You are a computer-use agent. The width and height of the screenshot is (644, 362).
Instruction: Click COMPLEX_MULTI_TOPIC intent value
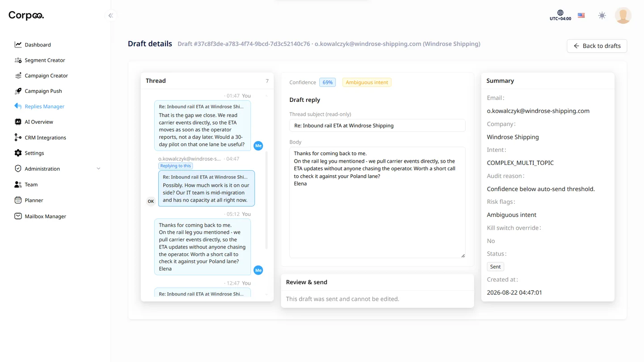point(520,163)
